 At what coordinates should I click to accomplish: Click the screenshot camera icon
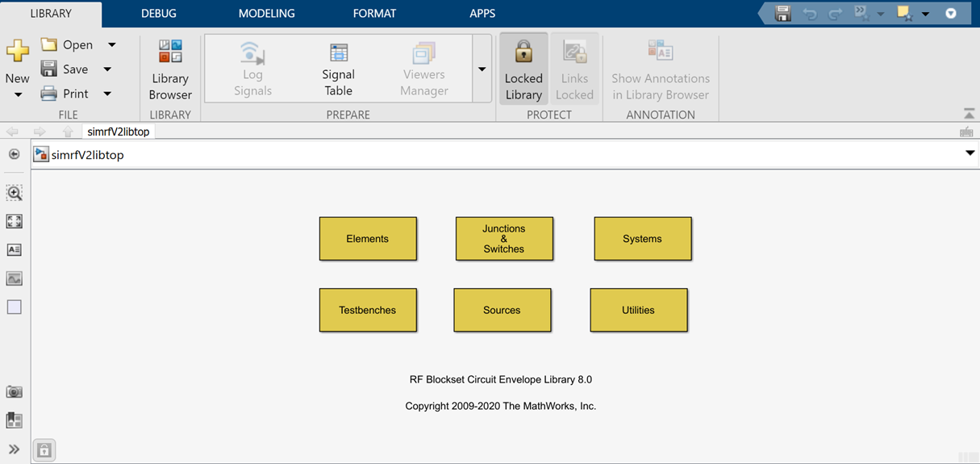tap(14, 392)
